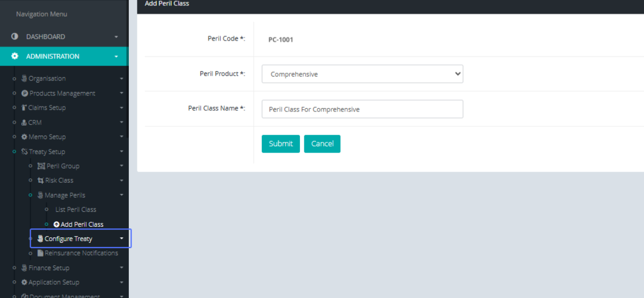Collapse the Manage Perils submenu arrow
The height and width of the screenshot is (298, 644).
pos(122,195)
